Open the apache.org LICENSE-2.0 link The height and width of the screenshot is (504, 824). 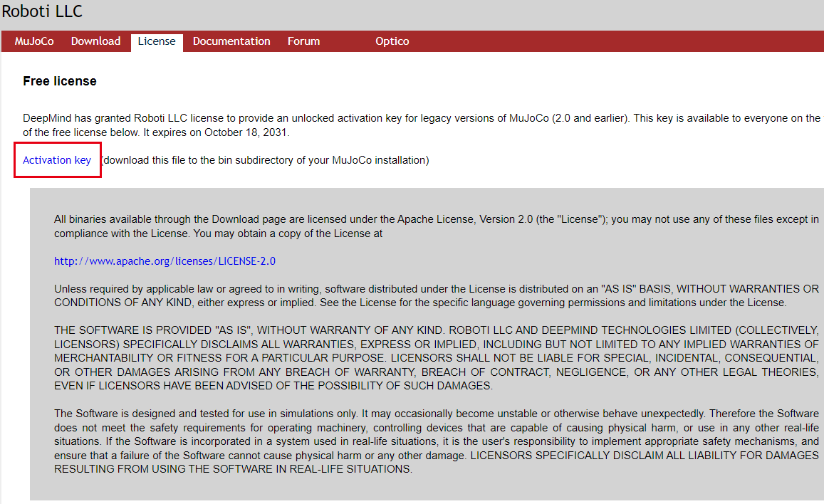click(165, 261)
